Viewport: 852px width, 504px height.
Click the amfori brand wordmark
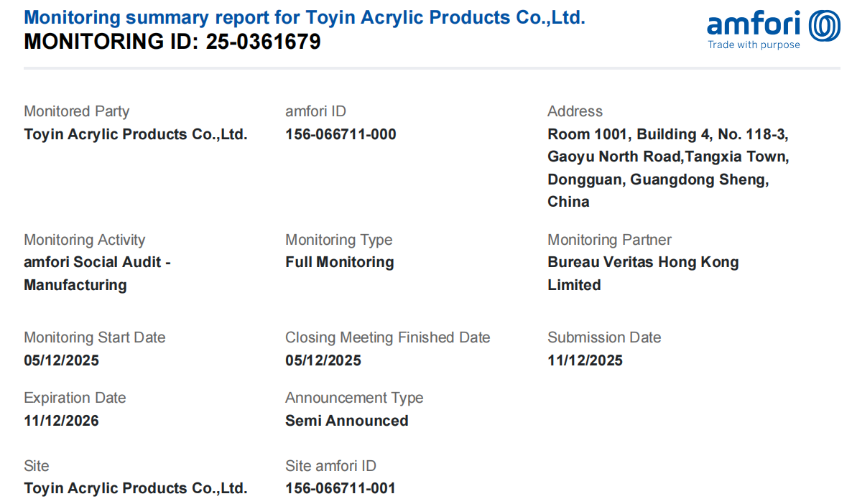pos(754,25)
